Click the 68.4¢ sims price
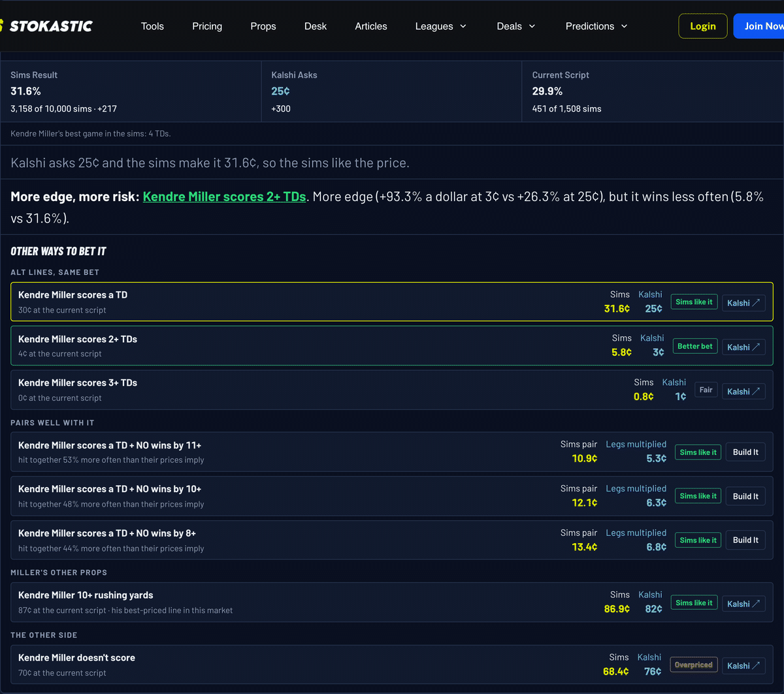This screenshot has width=784, height=694. click(x=616, y=671)
